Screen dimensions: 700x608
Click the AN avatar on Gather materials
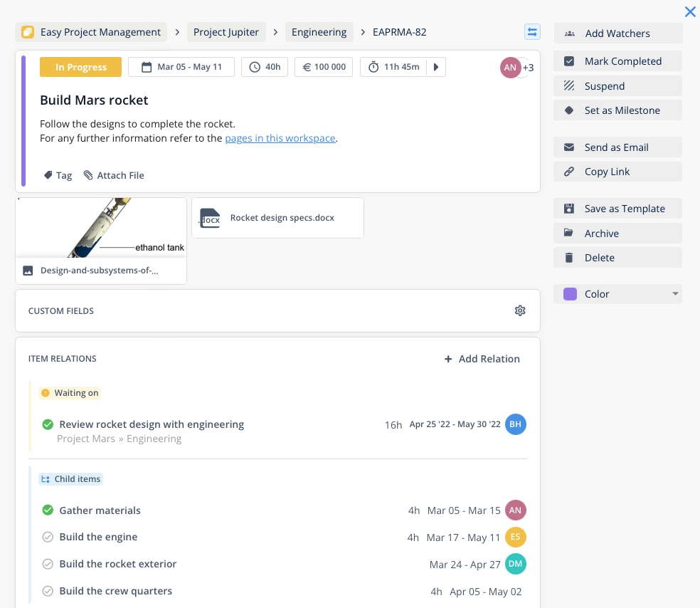pyautogui.click(x=516, y=510)
